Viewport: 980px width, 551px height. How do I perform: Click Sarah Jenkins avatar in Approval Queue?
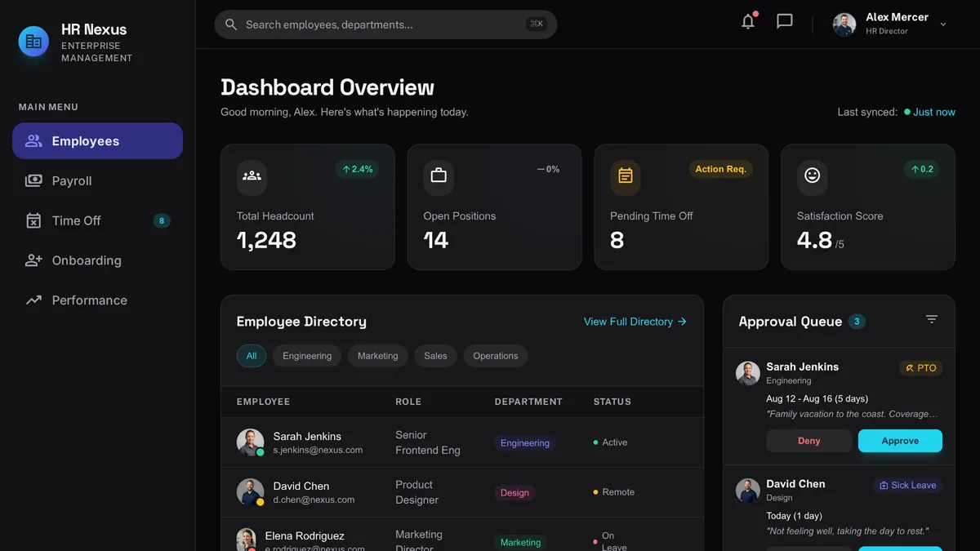[748, 374]
